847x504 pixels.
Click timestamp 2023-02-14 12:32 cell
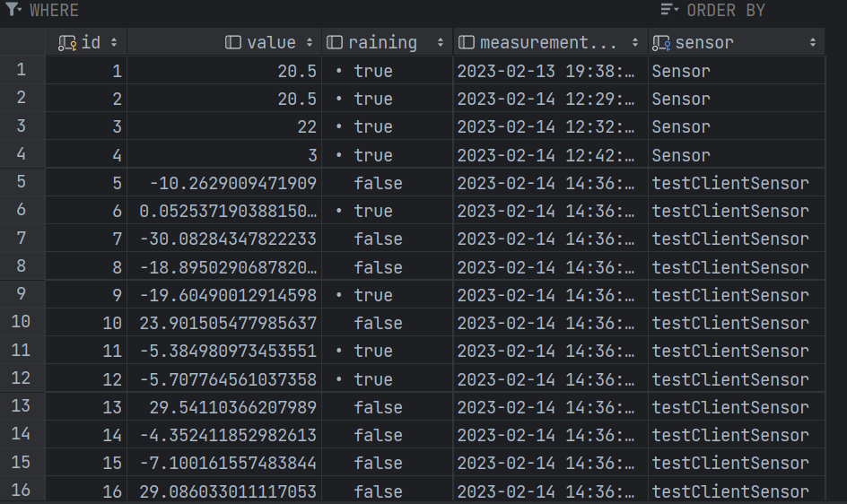coord(550,126)
